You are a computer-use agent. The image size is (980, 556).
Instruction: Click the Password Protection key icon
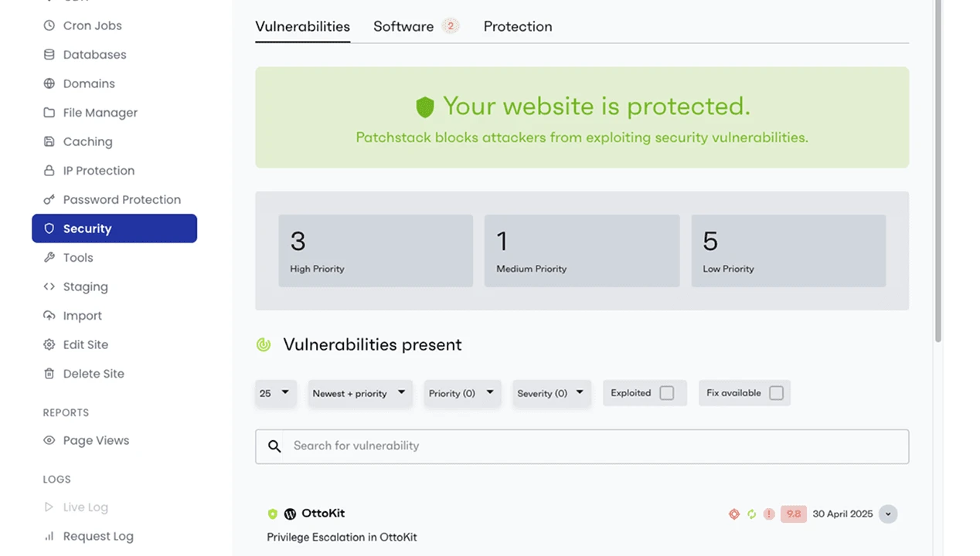tap(49, 200)
